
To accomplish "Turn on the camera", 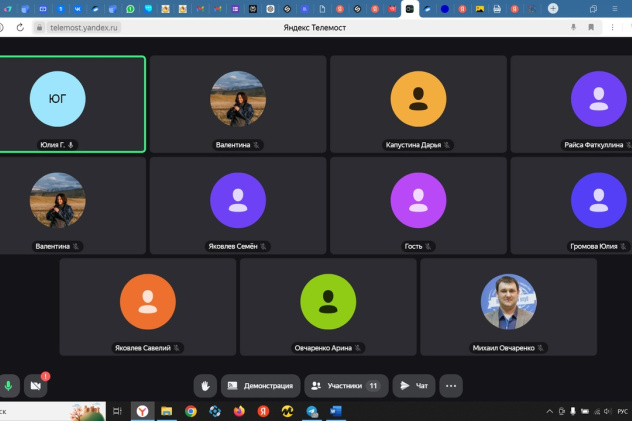I will (36, 385).
